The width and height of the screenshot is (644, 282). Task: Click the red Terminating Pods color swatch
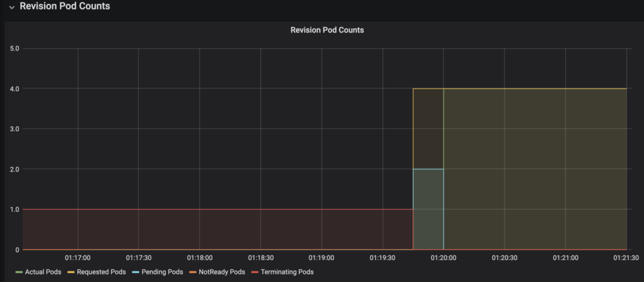coord(254,273)
